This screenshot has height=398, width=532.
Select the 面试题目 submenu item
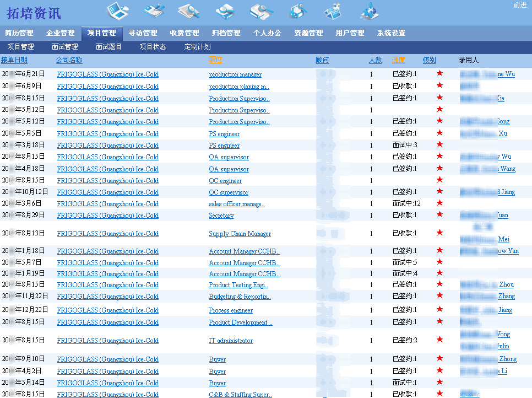pos(108,47)
